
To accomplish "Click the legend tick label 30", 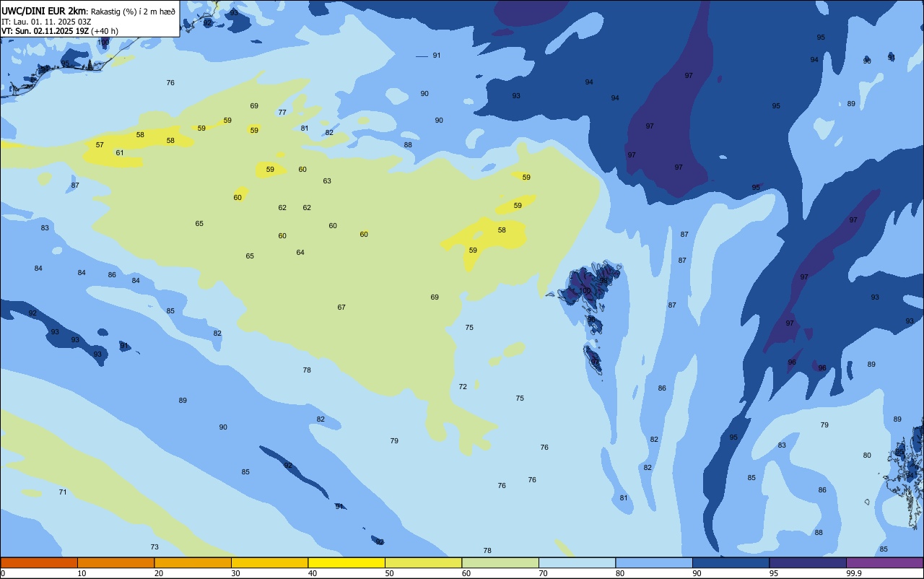I will [235, 573].
